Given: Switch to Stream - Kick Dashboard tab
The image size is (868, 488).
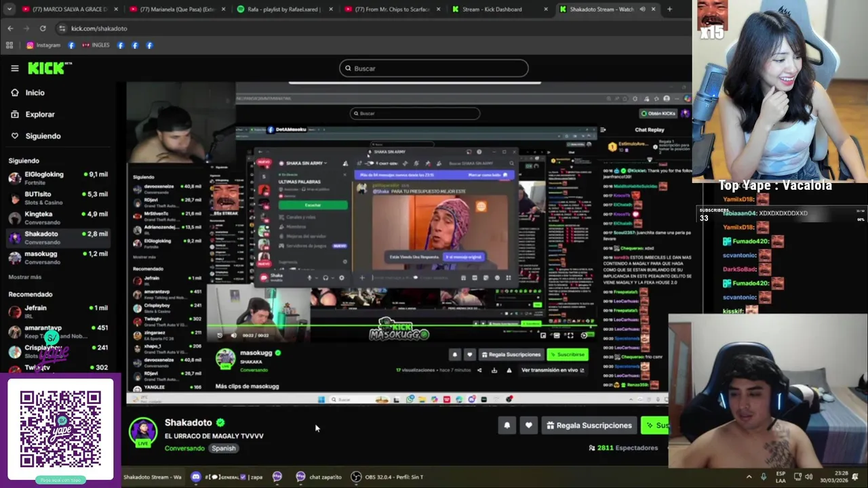Looking at the screenshot, I should tap(500, 9).
